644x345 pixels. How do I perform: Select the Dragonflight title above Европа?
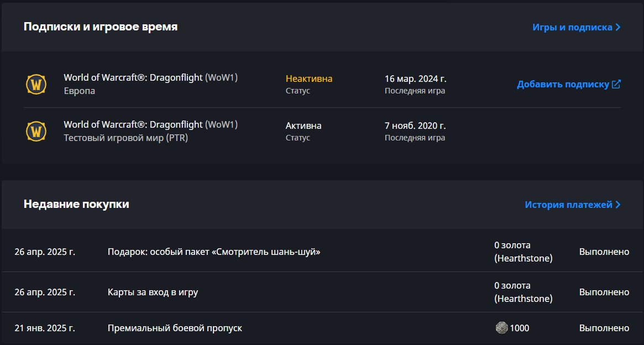(x=150, y=77)
